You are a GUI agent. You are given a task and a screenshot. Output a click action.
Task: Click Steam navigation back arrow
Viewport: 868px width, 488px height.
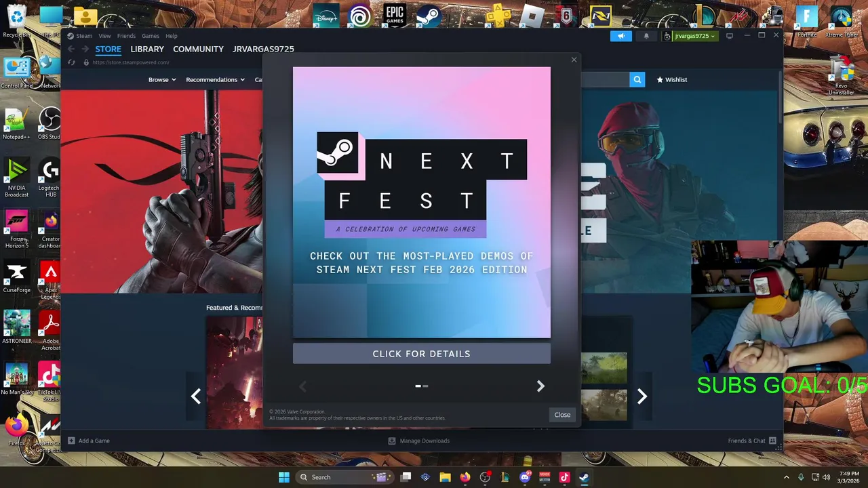pos(71,49)
